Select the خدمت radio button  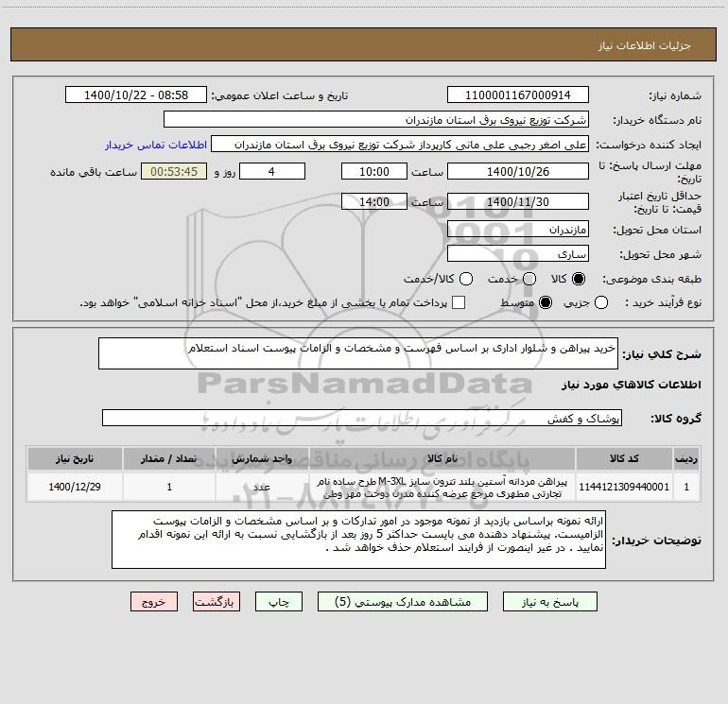click(x=529, y=279)
